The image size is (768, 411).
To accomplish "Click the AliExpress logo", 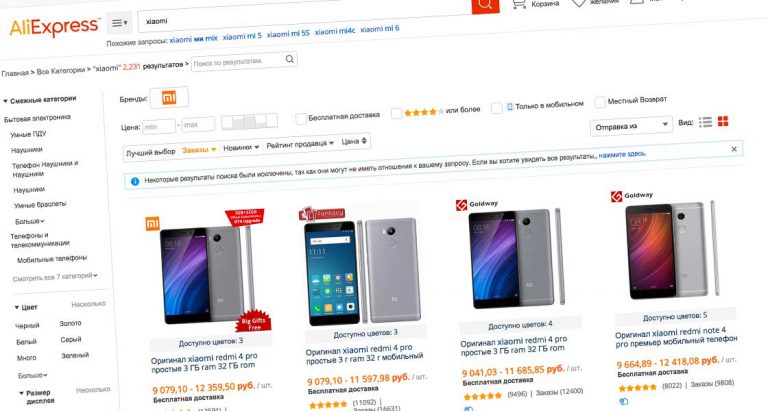I will 54,27.
